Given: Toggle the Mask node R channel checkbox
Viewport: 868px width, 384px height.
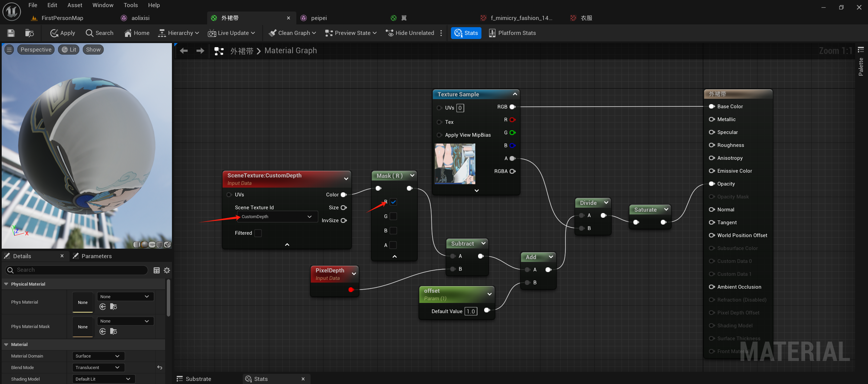Looking at the screenshot, I should (x=393, y=202).
